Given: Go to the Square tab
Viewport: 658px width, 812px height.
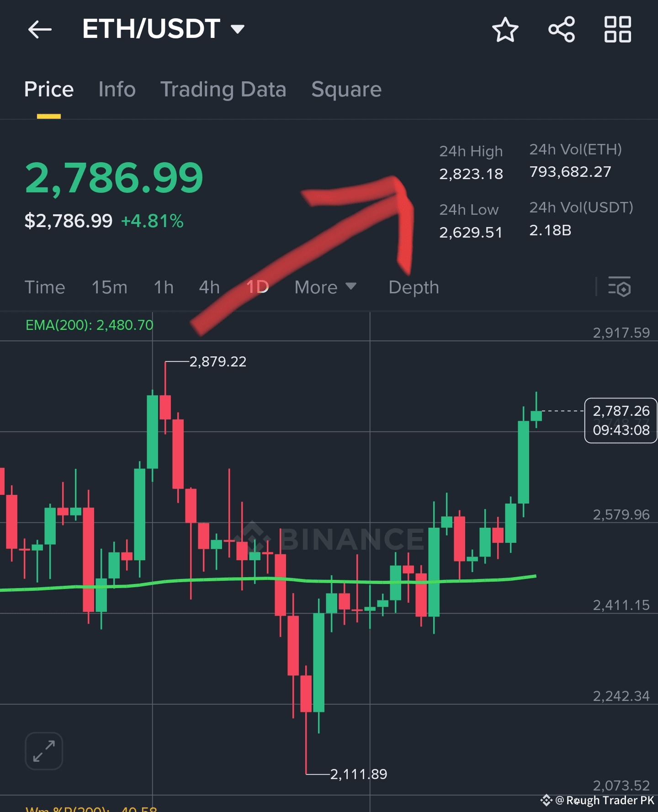Looking at the screenshot, I should click(x=346, y=90).
